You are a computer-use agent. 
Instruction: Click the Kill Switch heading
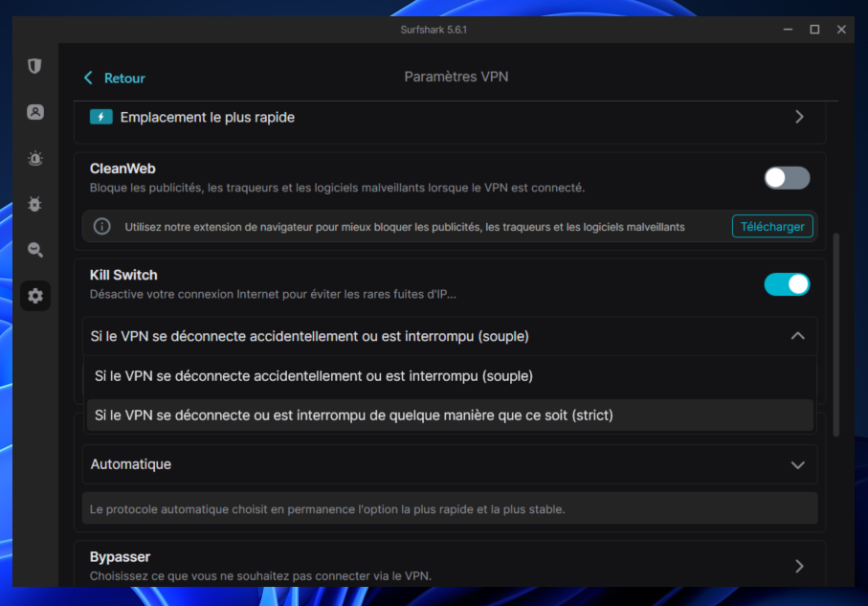[x=123, y=275]
